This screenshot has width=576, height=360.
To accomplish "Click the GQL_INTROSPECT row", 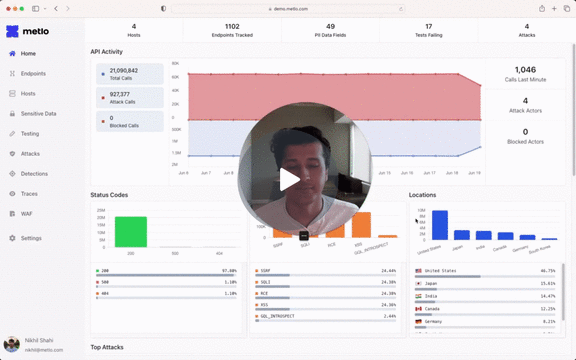I will pyautogui.click(x=325, y=318).
